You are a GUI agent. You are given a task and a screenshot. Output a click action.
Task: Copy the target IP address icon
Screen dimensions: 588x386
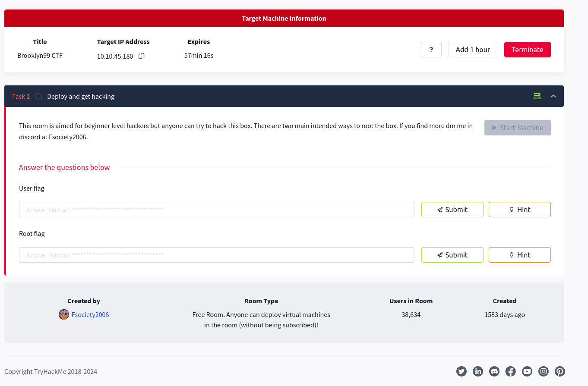pos(141,56)
